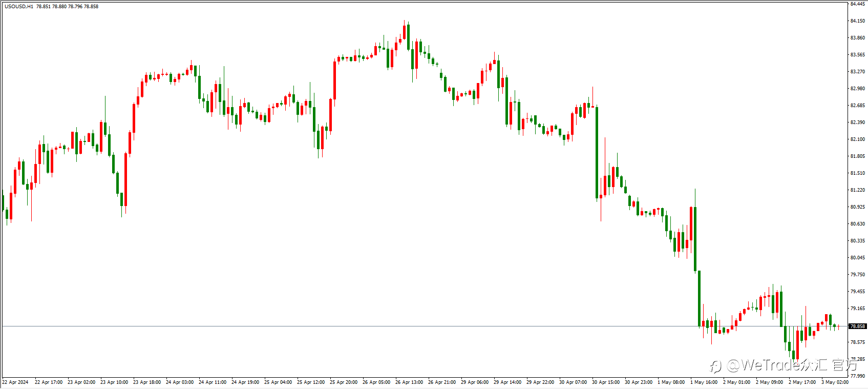Viewport: 868px width, 389px height.
Task: Click the 80.925 price axis label
Action: (x=858, y=207)
